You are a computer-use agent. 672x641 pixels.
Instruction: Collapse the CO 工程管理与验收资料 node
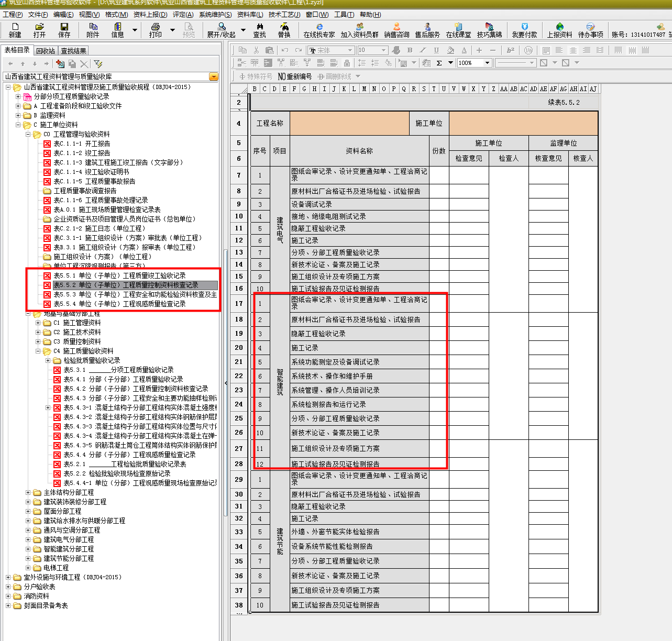click(x=28, y=134)
